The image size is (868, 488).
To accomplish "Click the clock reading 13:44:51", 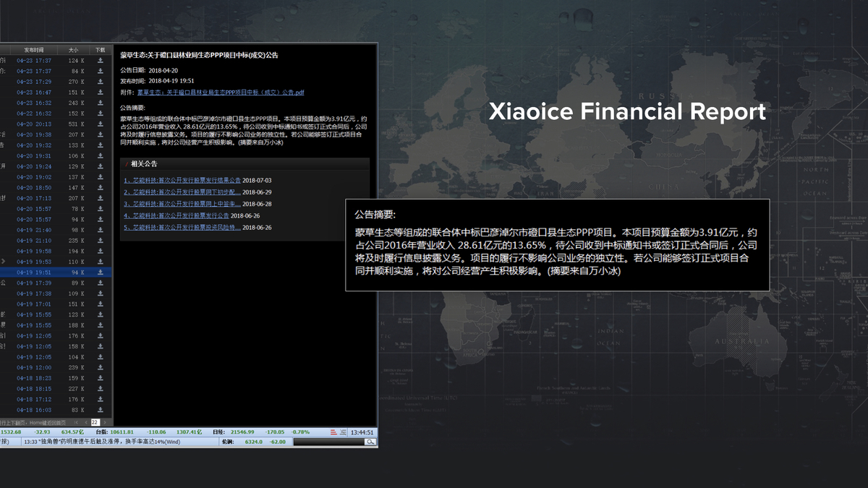I will [362, 432].
